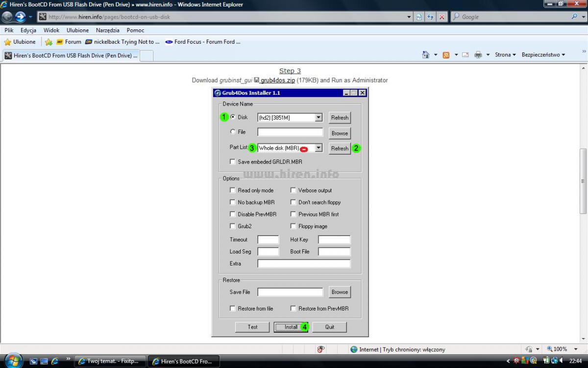Click the add to favorites bar icon
The width and height of the screenshot is (588, 368).
49,42
